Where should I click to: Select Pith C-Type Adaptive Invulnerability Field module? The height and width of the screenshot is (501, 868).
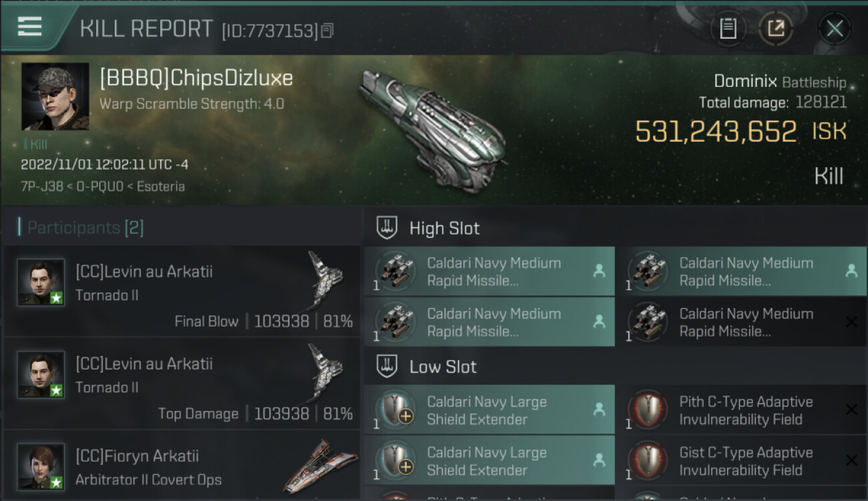point(745,410)
